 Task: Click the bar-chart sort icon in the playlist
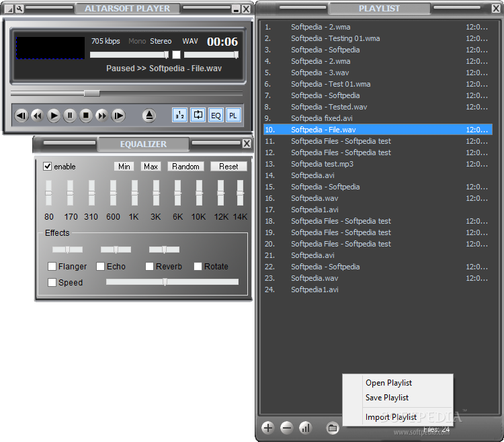pyautogui.click(x=305, y=428)
